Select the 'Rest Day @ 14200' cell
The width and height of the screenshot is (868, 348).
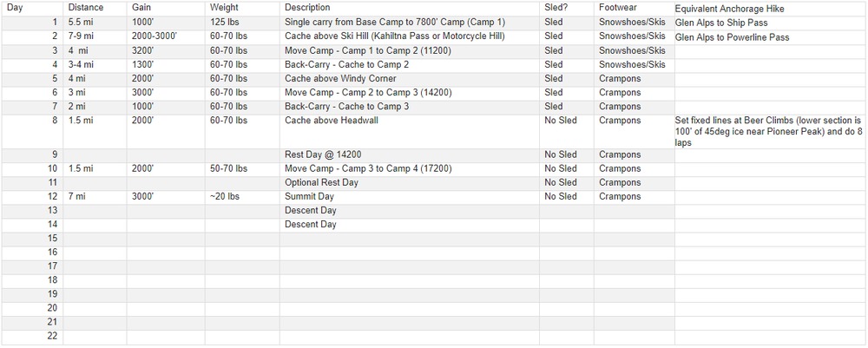point(321,154)
